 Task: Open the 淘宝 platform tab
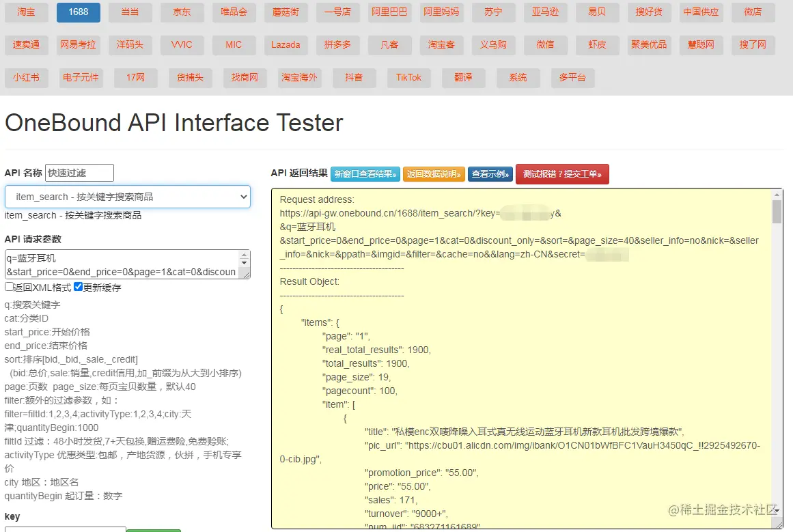pyautogui.click(x=27, y=12)
